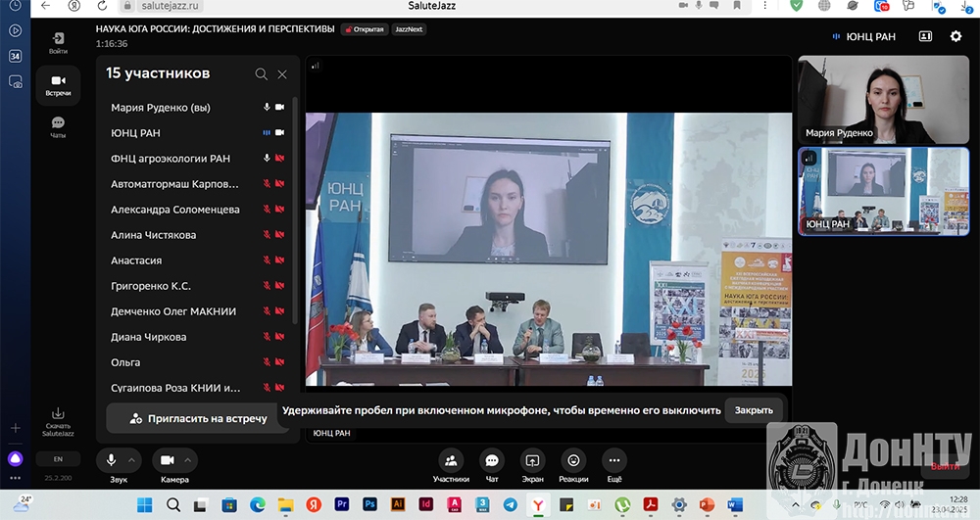Viewport: 980px width, 520px height.
Task: Switch layout with the view icon near gear
Action: pyautogui.click(x=925, y=37)
